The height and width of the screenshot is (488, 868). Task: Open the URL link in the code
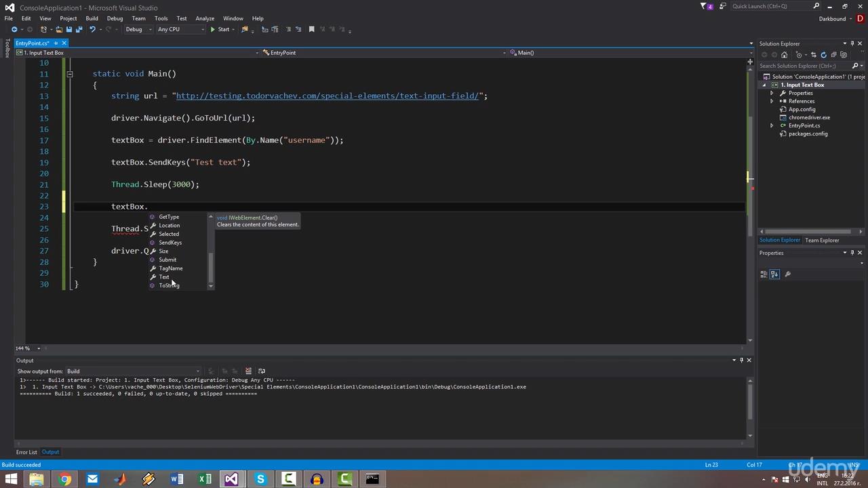(x=327, y=96)
